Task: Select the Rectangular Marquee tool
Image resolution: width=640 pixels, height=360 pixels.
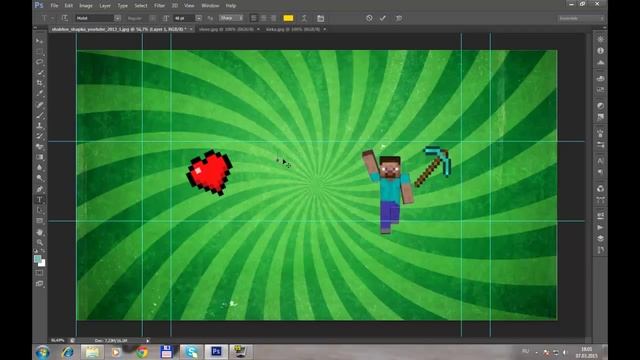Action: click(x=40, y=51)
